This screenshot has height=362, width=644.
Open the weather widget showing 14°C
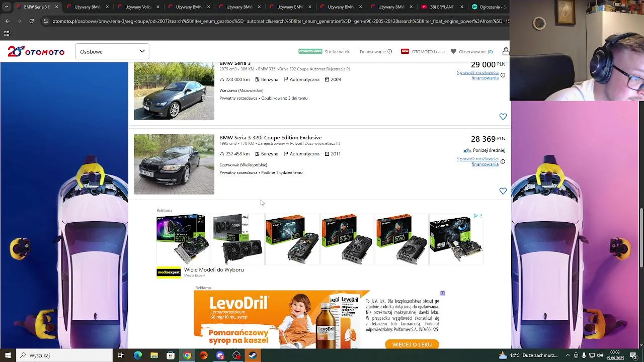click(528, 355)
